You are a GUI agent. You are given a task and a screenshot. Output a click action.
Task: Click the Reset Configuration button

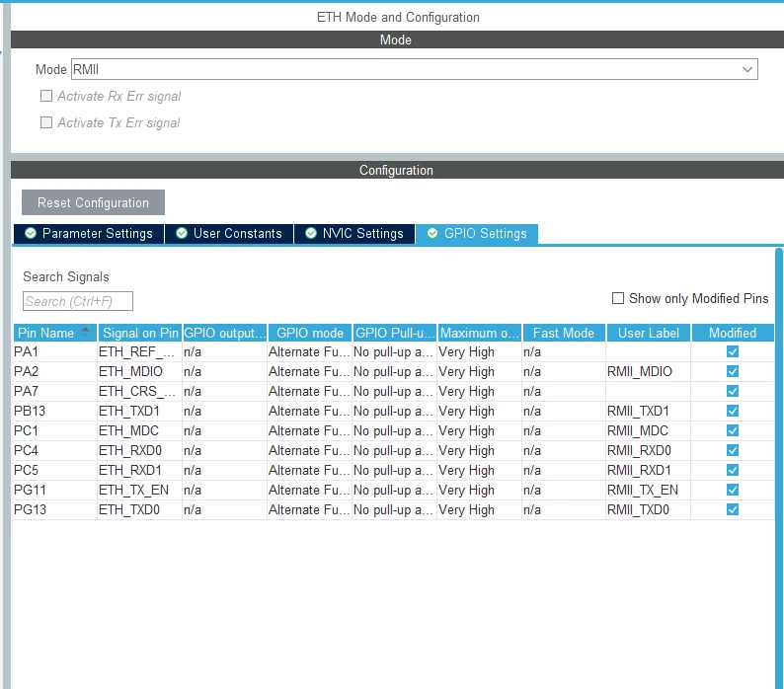pyautogui.click(x=93, y=202)
